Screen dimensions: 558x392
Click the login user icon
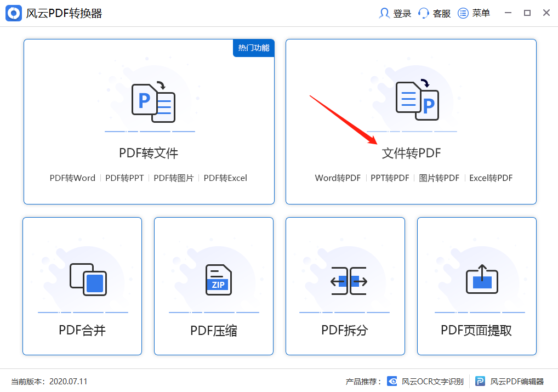(384, 13)
